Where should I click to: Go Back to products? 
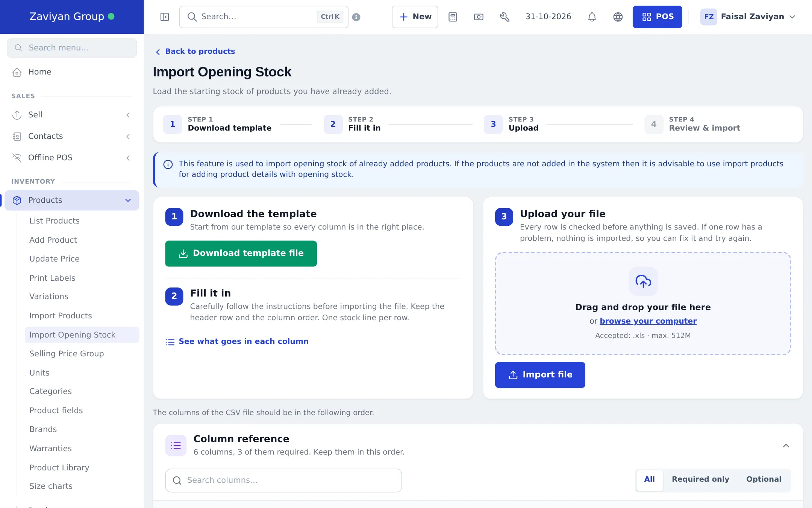tap(195, 51)
